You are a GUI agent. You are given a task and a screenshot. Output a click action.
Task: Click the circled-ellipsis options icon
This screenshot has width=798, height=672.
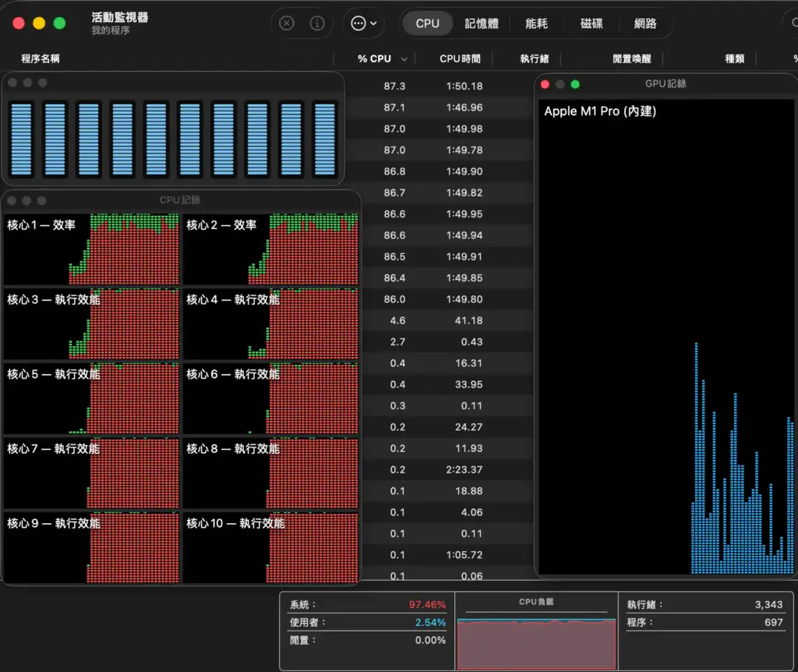tap(358, 23)
